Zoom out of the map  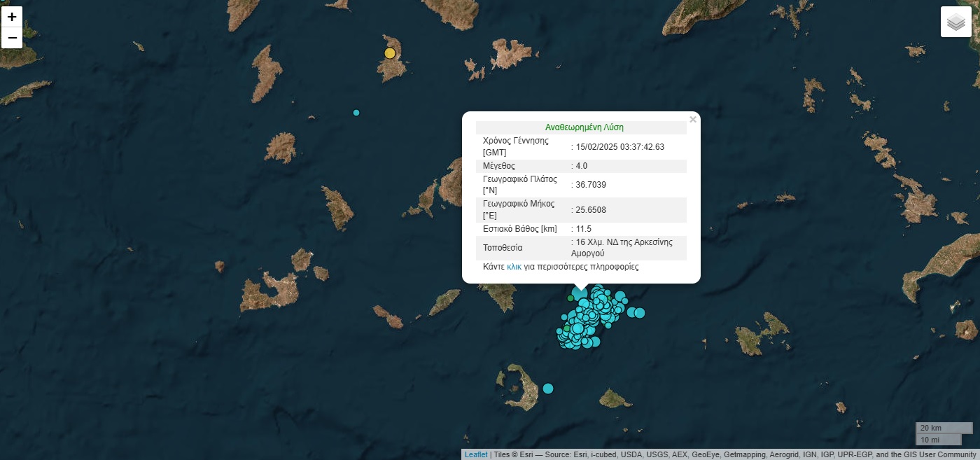coord(12,38)
